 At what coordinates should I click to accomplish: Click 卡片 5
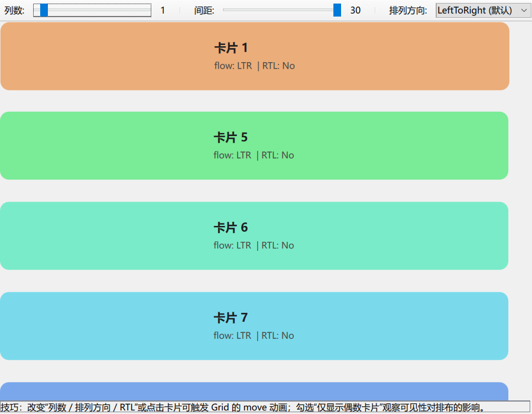pyautogui.click(x=254, y=145)
